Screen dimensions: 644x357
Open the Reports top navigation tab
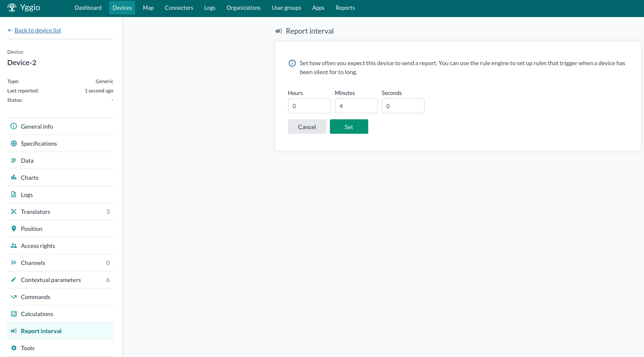[x=345, y=8]
